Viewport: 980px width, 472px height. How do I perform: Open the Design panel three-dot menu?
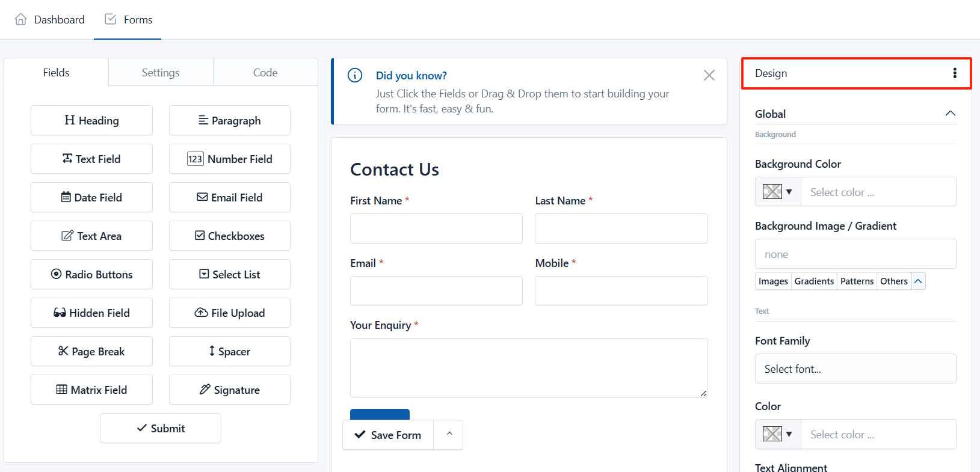coord(954,73)
